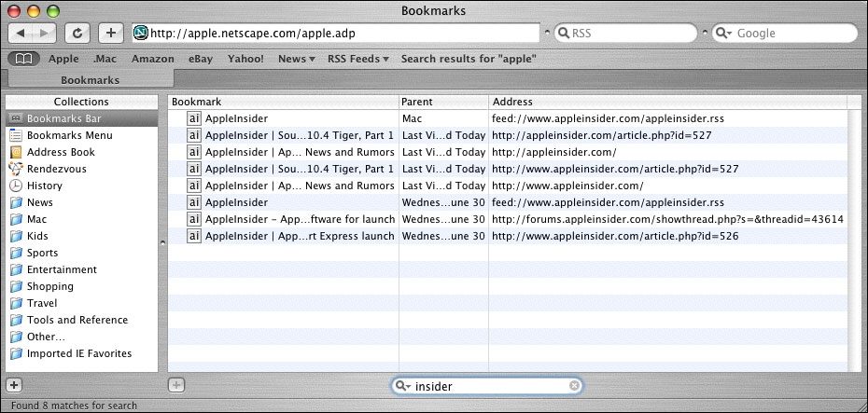868x413 pixels.
Task: Open the History collection
Action: pyautogui.click(x=45, y=186)
